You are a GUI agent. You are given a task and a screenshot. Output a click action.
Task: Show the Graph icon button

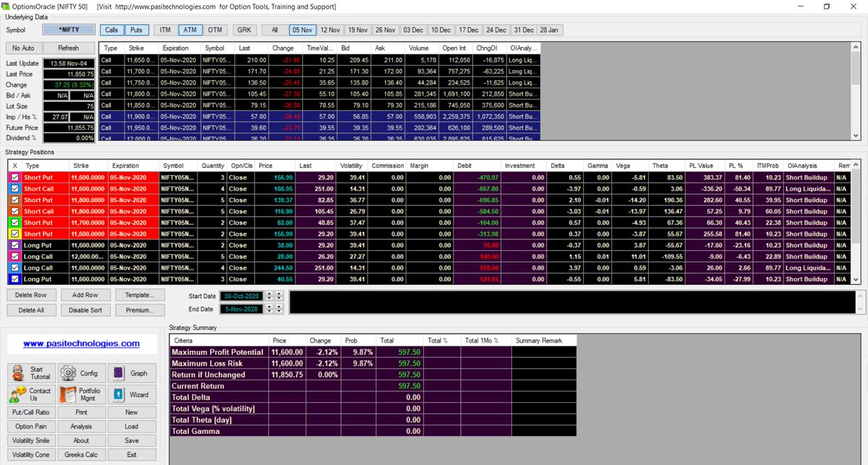(132, 373)
